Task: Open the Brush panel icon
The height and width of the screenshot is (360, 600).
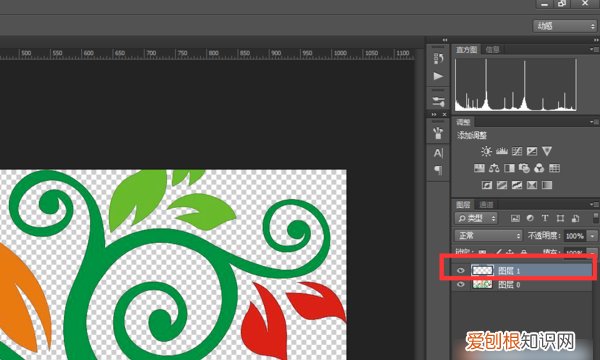Action: click(x=438, y=133)
